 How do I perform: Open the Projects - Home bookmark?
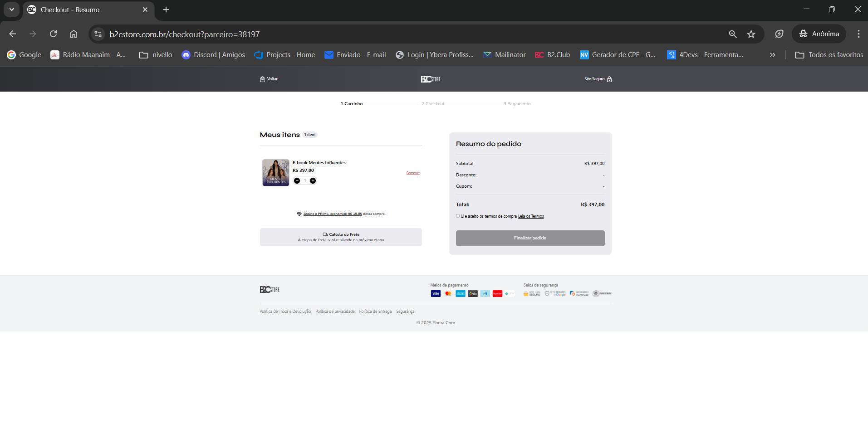click(x=284, y=55)
